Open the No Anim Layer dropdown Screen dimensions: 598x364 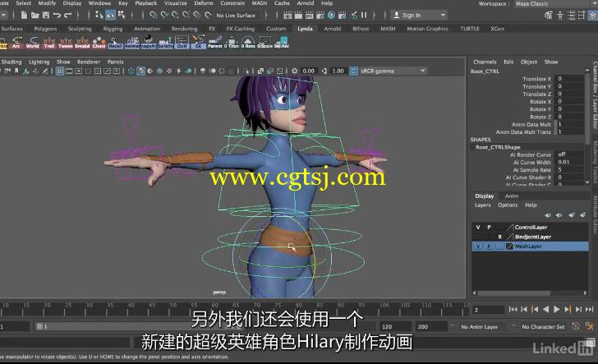pos(480,326)
